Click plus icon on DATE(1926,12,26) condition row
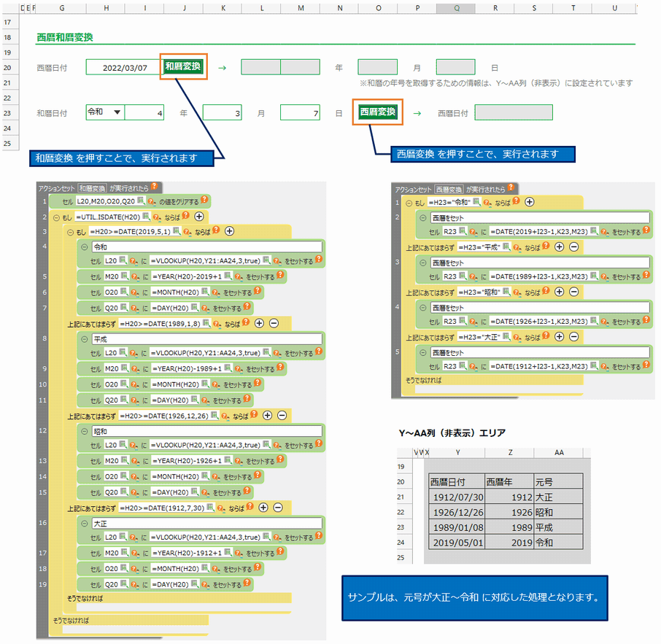Viewport: 661px width, 644px height. [267, 415]
